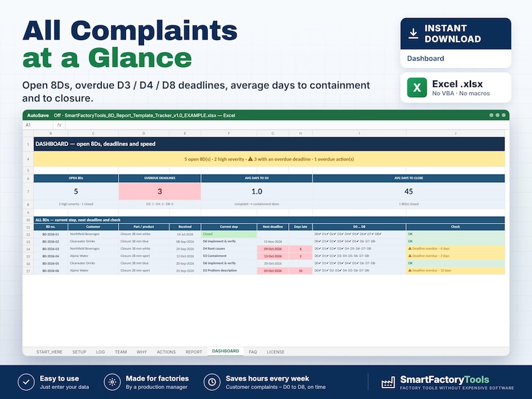Click the red OVERDUE DEADLINES value 3
This screenshot has height=399, width=532.
tap(159, 191)
